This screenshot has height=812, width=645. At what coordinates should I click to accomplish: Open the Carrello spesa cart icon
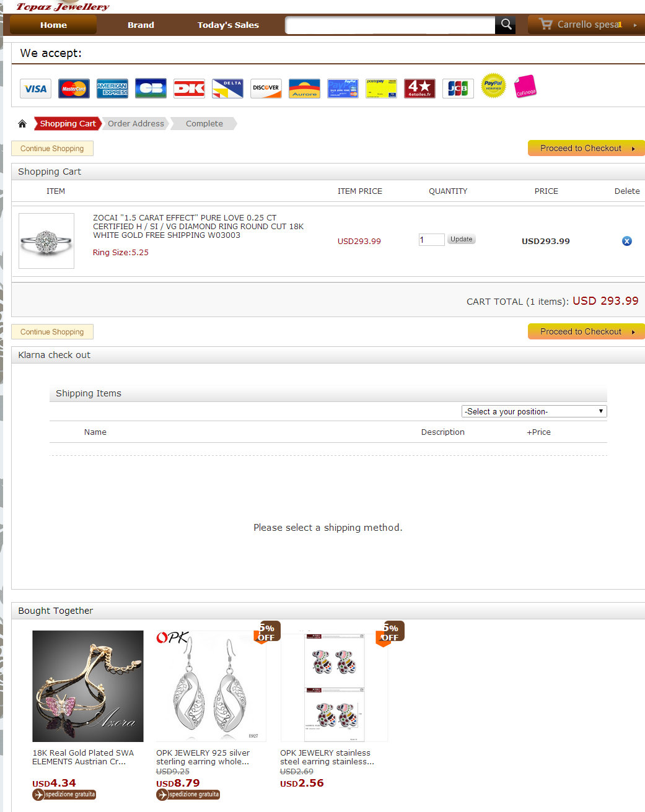546,24
